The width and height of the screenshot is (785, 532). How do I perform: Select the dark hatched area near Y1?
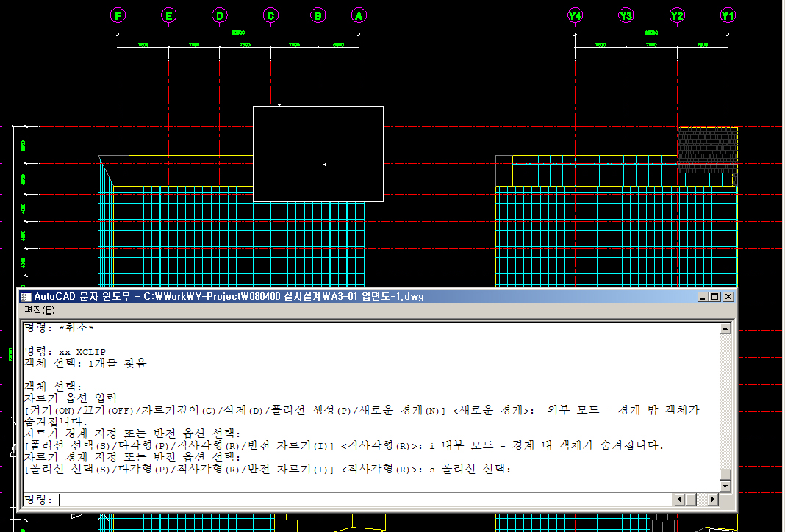(x=706, y=150)
